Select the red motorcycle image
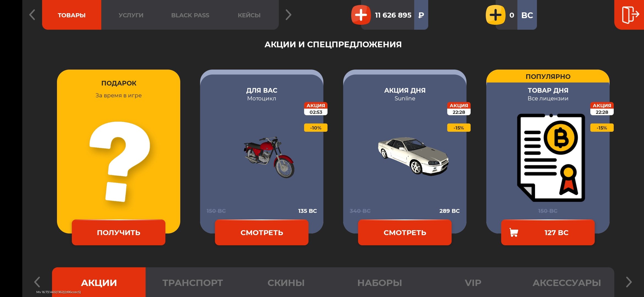 tap(269, 157)
